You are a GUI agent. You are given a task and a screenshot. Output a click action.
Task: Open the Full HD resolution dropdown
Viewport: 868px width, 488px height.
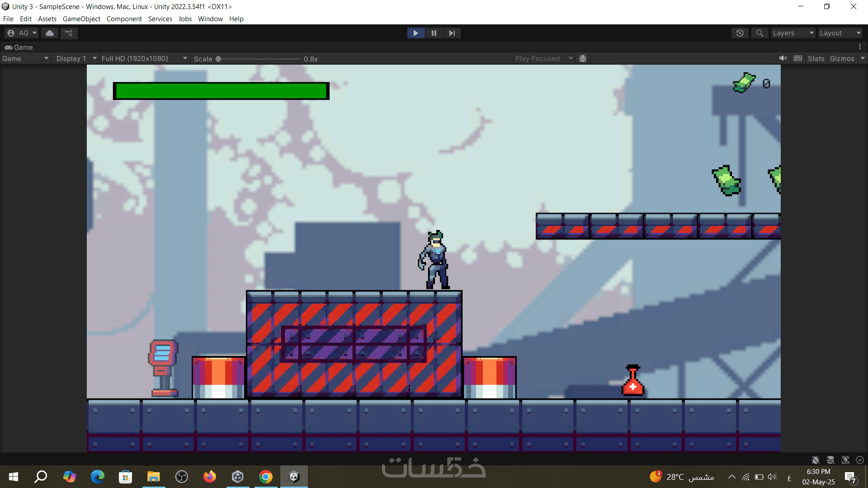144,59
